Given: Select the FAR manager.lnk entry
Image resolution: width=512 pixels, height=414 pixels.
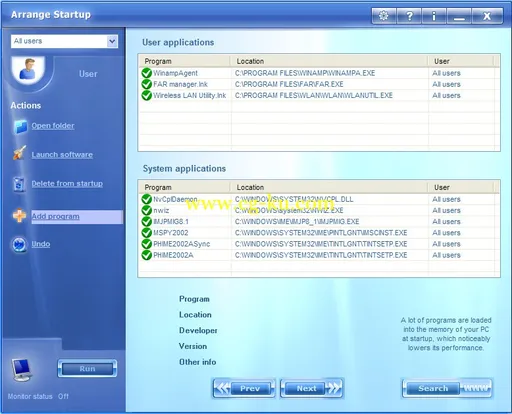Looking at the screenshot, I should tap(180, 84).
